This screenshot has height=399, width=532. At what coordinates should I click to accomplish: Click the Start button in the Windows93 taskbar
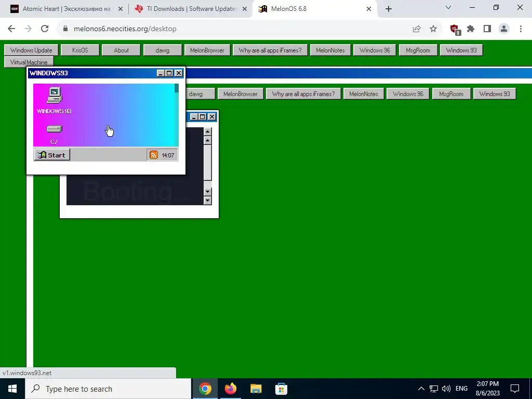click(x=52, y=155)
